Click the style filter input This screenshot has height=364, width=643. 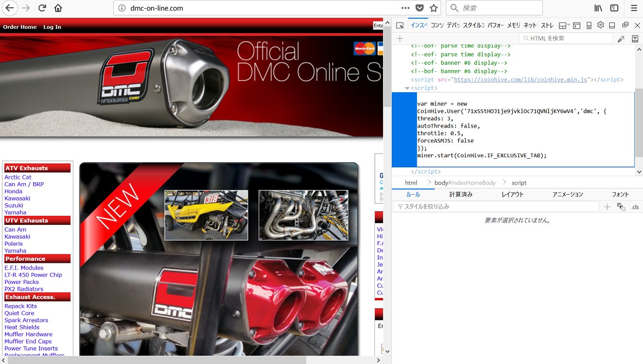tap(496, 207)
